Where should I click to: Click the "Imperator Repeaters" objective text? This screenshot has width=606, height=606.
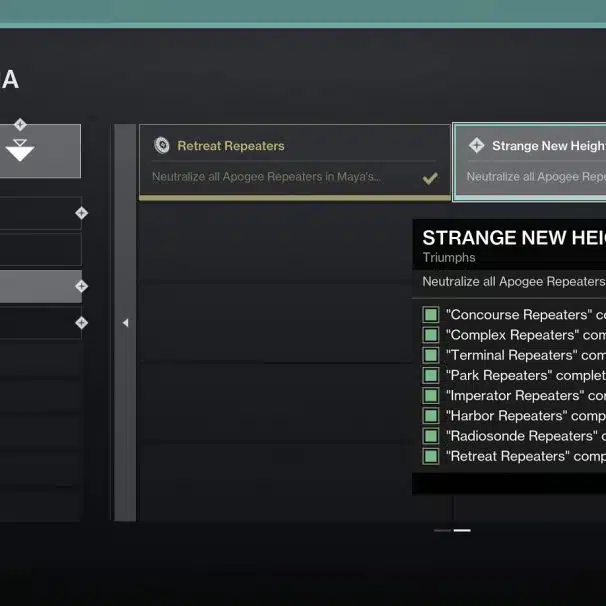tap(526, 395)
